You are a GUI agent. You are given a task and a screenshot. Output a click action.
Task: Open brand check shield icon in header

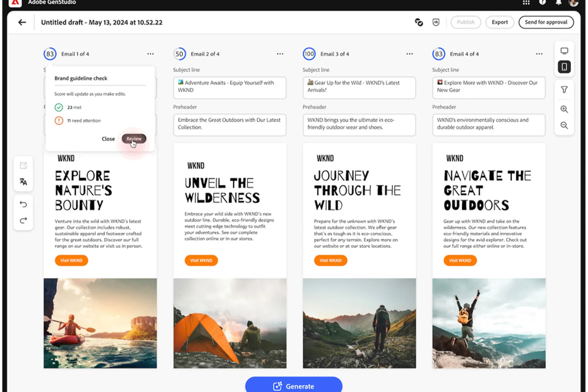pos(436,22)
